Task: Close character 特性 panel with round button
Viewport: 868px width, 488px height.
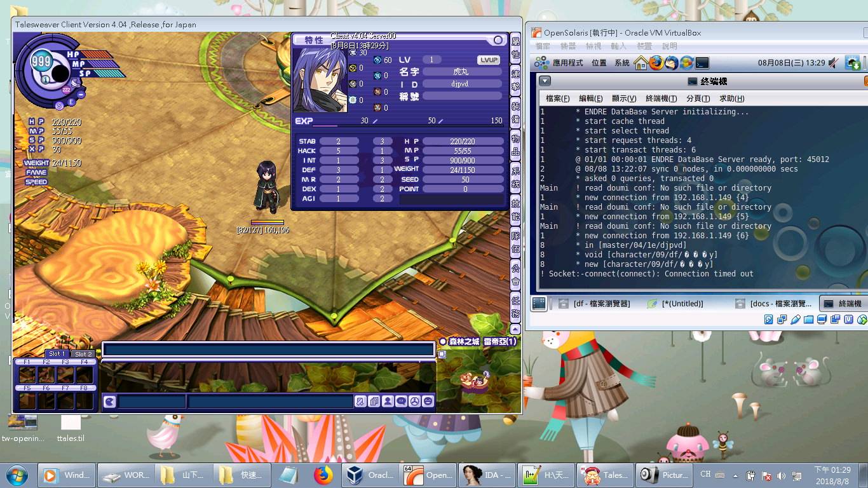Action: click(498, 40)
